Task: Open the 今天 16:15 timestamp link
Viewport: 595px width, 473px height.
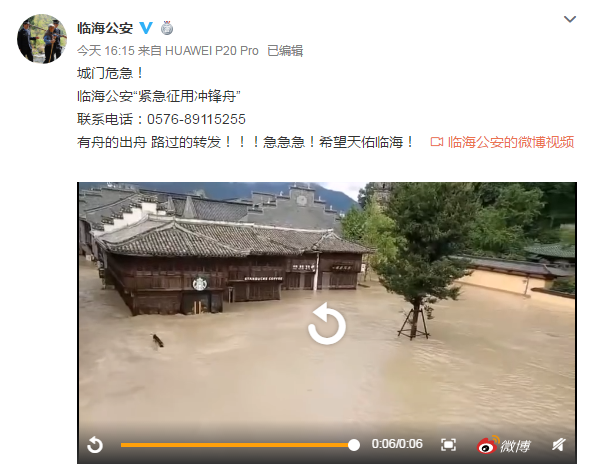Action: pos(106,50)
